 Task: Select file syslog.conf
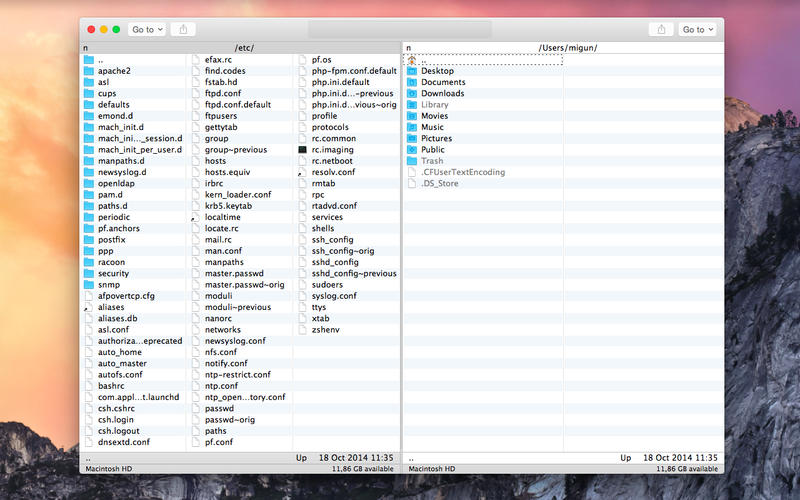pos(334,296)
